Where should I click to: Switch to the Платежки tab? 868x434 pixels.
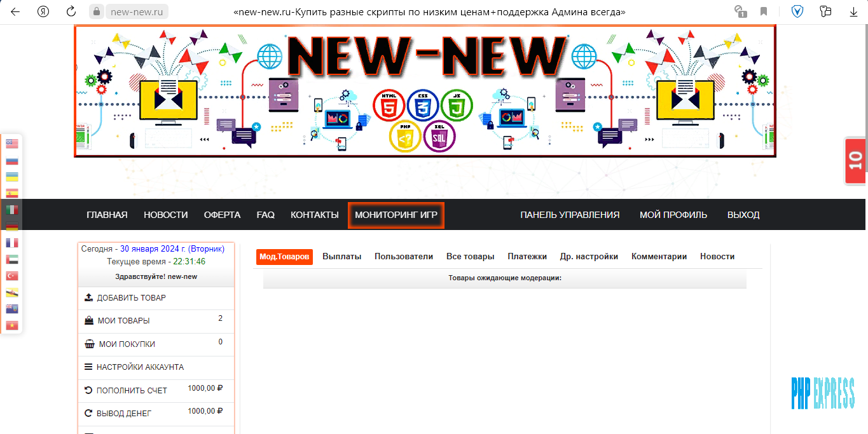pos(527,257)
